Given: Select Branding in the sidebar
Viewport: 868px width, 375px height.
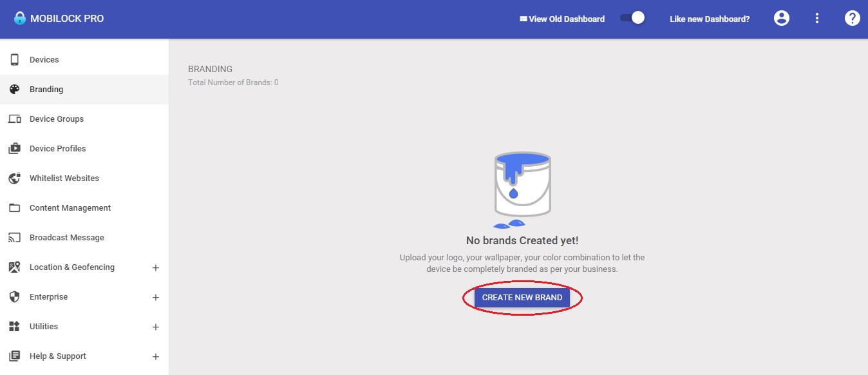Looking at the screenshot, I should click(x=84, y=90).
